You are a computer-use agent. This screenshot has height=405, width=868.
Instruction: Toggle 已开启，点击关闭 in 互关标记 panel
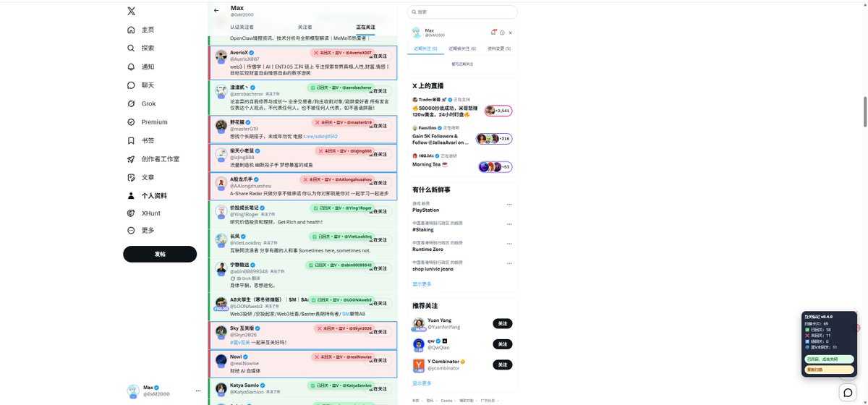click(x=830, y=359)
